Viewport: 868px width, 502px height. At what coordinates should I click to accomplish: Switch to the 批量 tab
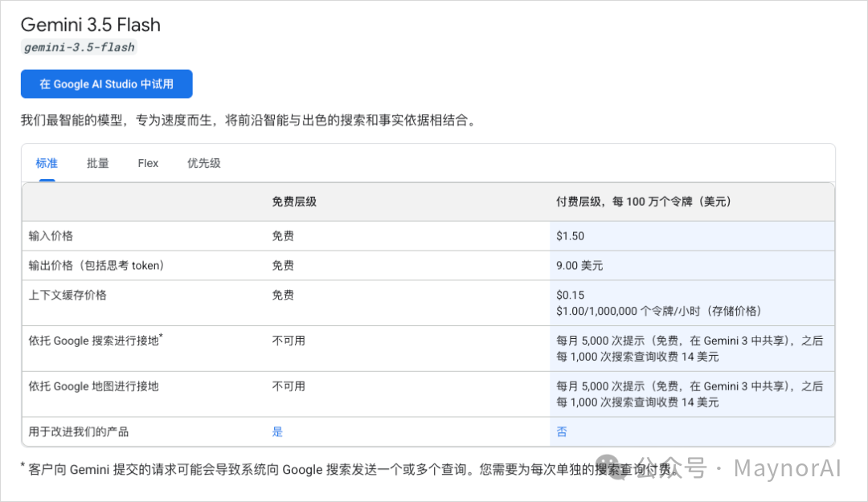tap(98, 163)
